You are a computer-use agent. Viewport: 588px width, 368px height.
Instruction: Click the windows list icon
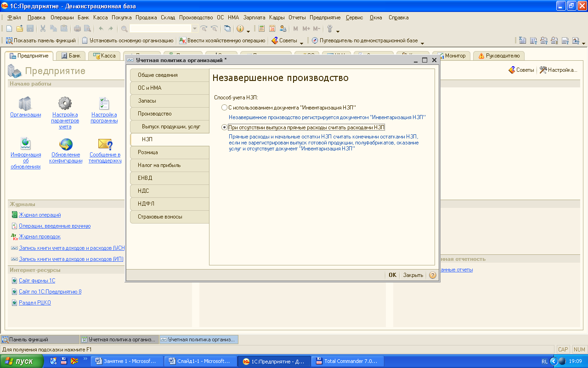click(x=227, y=29)
